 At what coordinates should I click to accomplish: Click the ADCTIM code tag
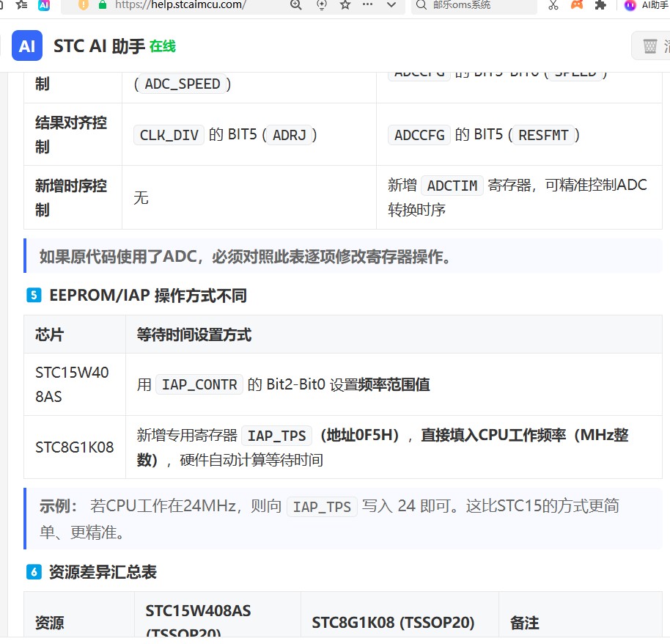[452, 186]
